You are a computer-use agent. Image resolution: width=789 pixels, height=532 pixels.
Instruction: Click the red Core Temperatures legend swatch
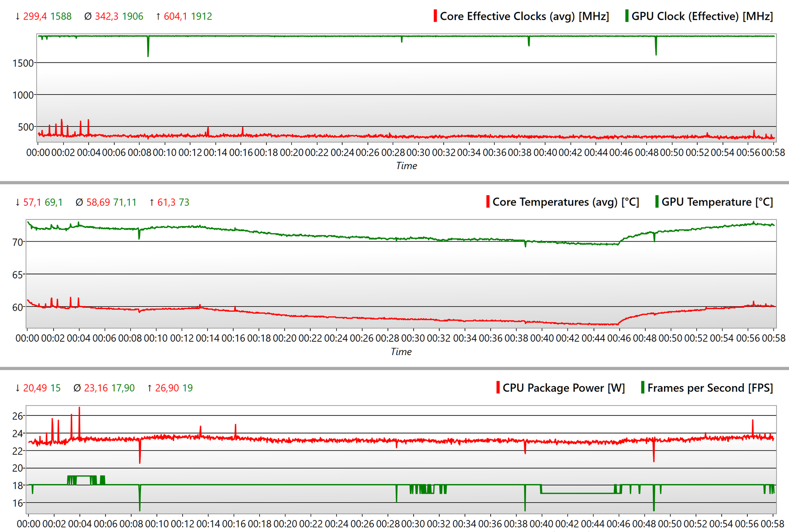[488, 202]
